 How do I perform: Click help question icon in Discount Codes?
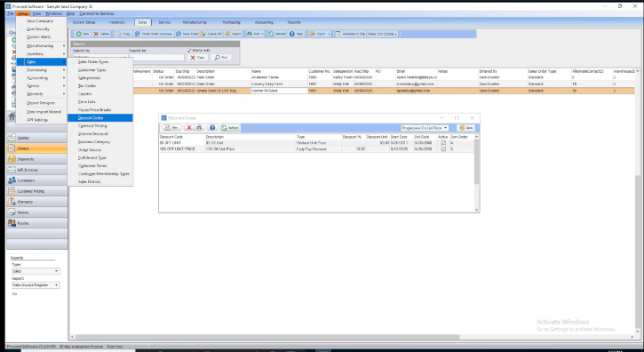point(212,128)
